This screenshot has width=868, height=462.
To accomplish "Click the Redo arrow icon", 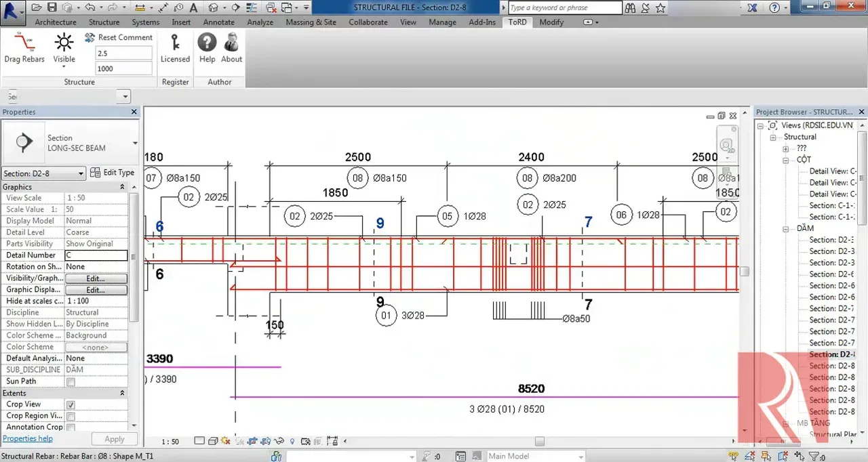I will (x=113, y=8).
